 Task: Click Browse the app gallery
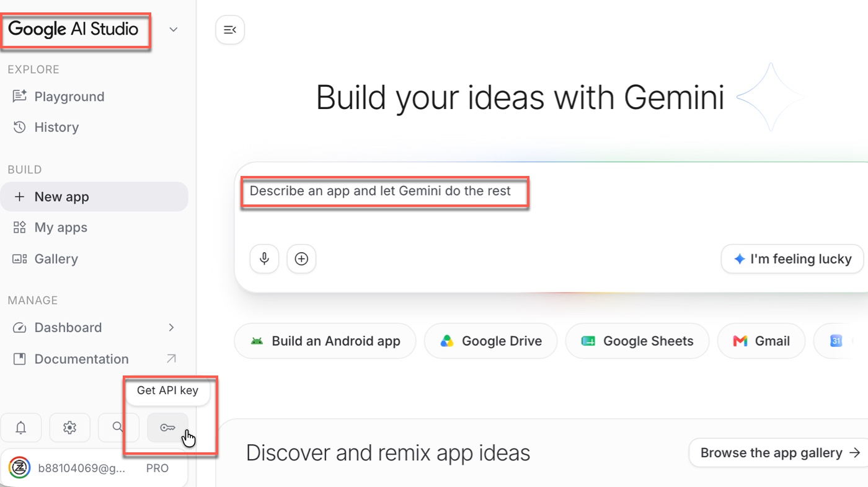pos(779,453)
